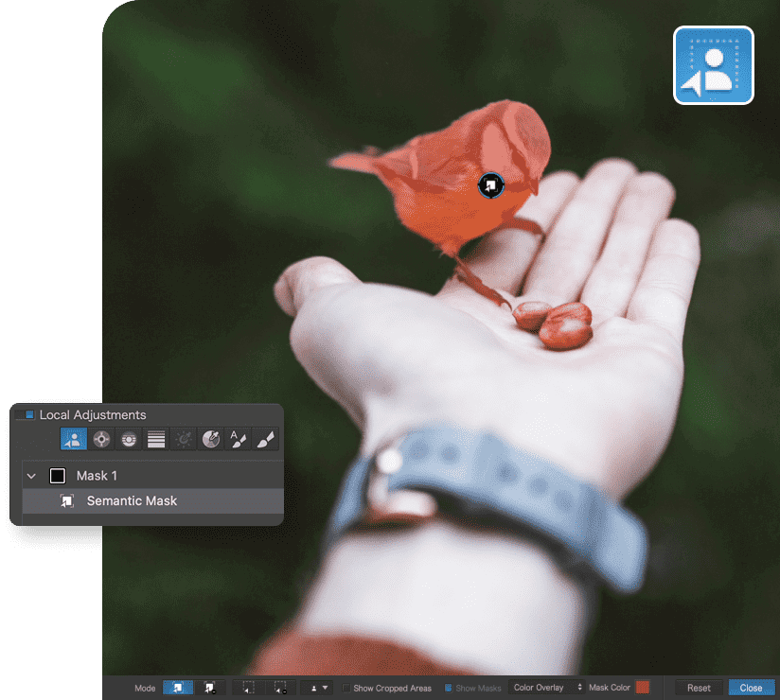Open the Color Overlay dropdown
The image size is (780, 700).
point(546,688)
